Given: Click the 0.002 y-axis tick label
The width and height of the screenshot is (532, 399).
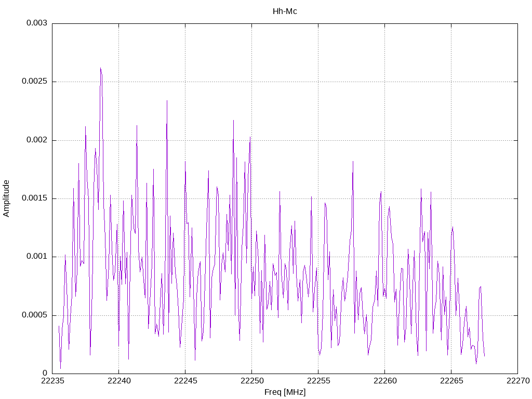Looking at the screenshot, I should tap(37, 140).
